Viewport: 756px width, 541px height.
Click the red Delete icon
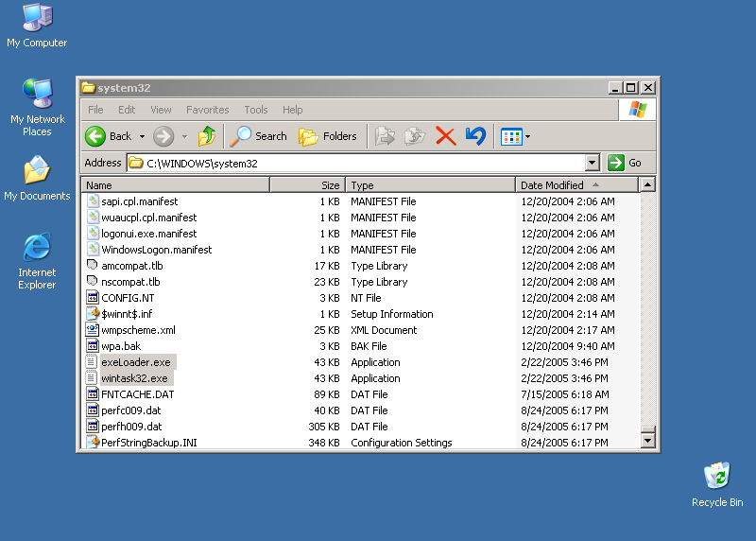tap(446, 136)
